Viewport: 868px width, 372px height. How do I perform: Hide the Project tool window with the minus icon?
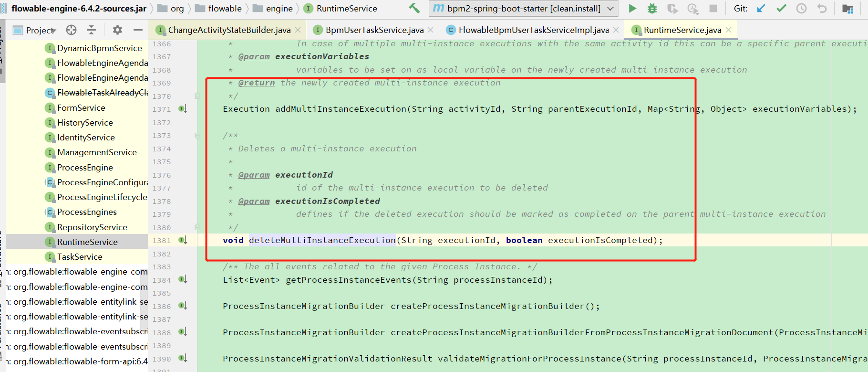click(138, 30)
